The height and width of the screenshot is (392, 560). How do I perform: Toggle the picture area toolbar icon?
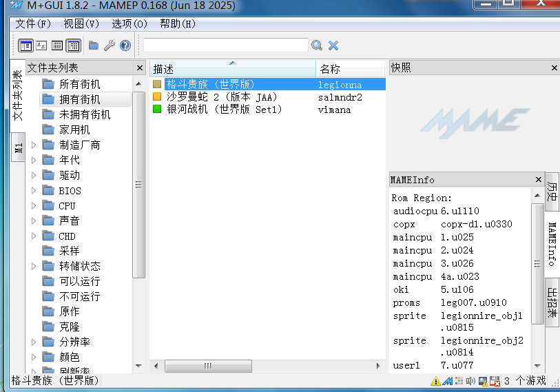coord(41,45)
